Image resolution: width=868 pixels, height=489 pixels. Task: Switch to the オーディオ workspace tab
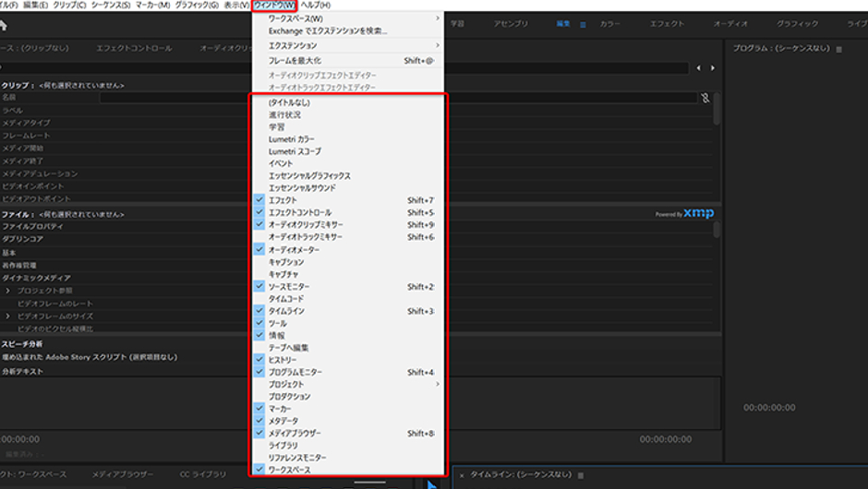pyautogui.click(x=730, y=24)
